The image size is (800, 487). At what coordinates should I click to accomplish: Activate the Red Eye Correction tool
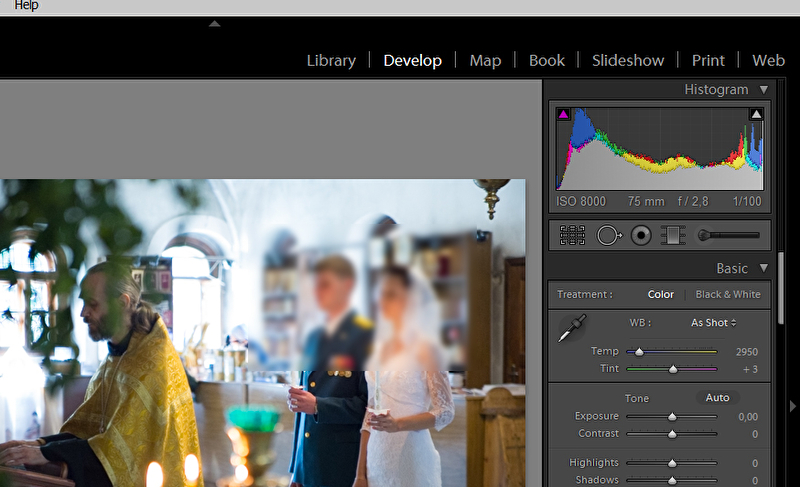[x=641, y=236]
